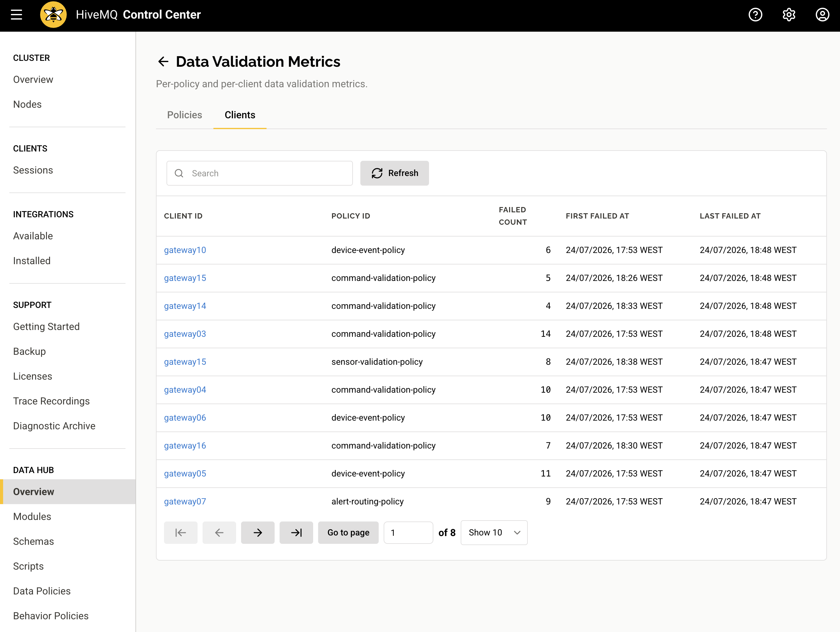840x632 pixels.
Task: Click alert-routing-policy in gateway07 row
Action: click(x=367, y=502)
